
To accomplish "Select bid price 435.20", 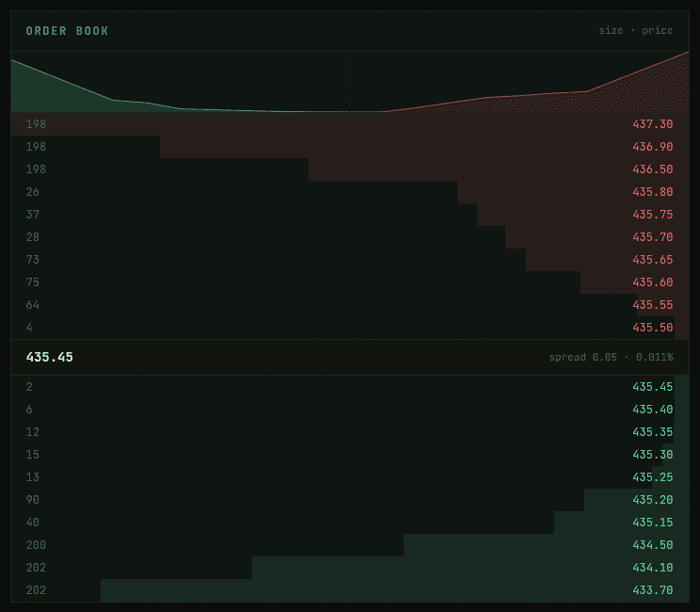I will 652,500.
